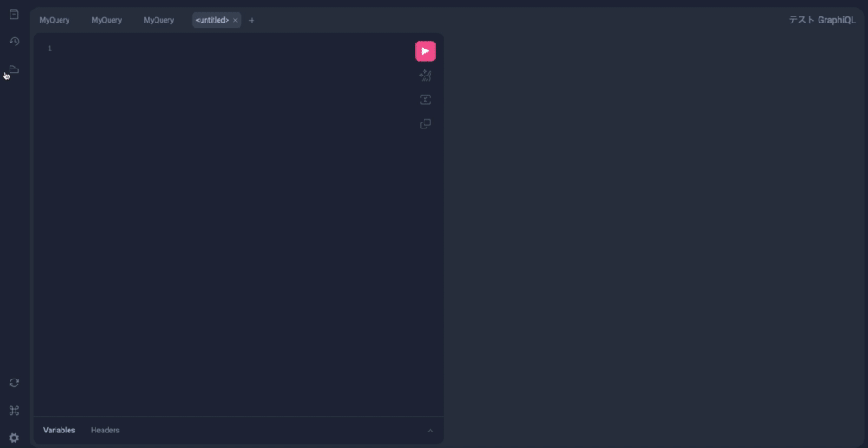Click the テスト GraphiQL logo text
The height and width of the screenshot is (448, 868).
point(822,21)
